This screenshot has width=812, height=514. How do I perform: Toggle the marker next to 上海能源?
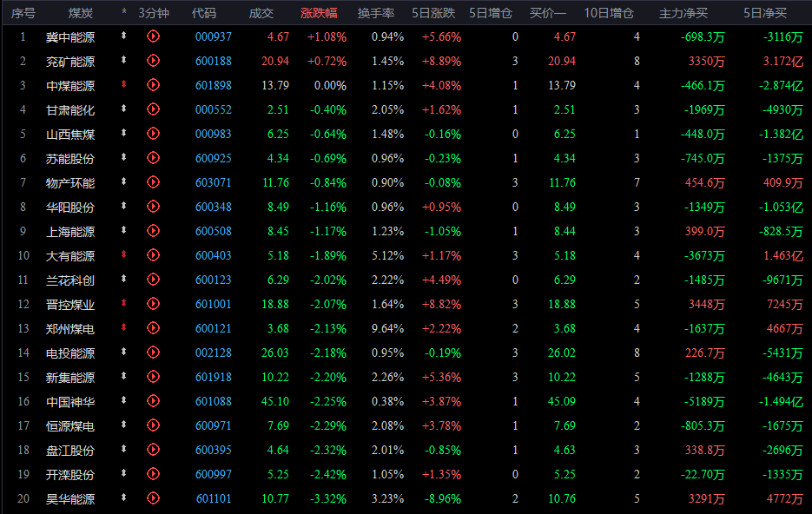click(x=124, y=230)
